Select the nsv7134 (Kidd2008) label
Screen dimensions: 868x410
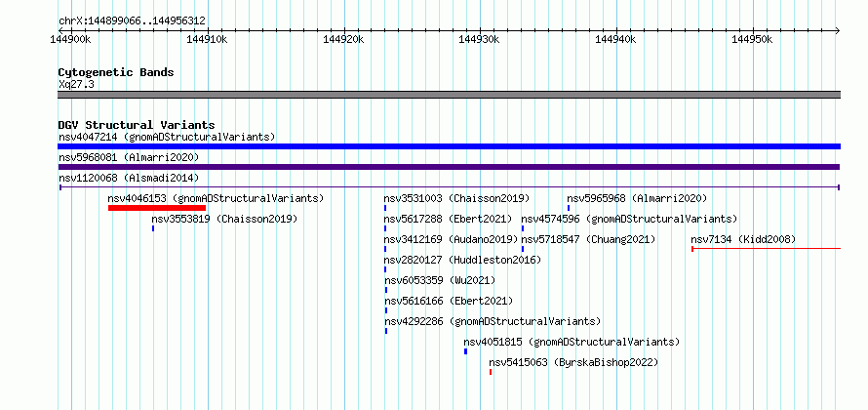(743, 239)
